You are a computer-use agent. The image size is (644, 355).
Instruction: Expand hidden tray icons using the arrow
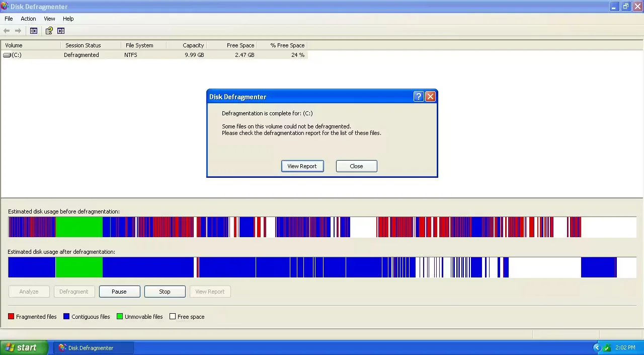point(597,348)
